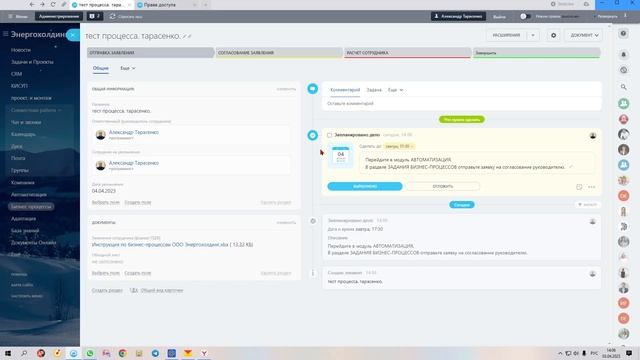Click Windows Start button
The width and height of the screenshot is (640, 360).
coord(8,353)
